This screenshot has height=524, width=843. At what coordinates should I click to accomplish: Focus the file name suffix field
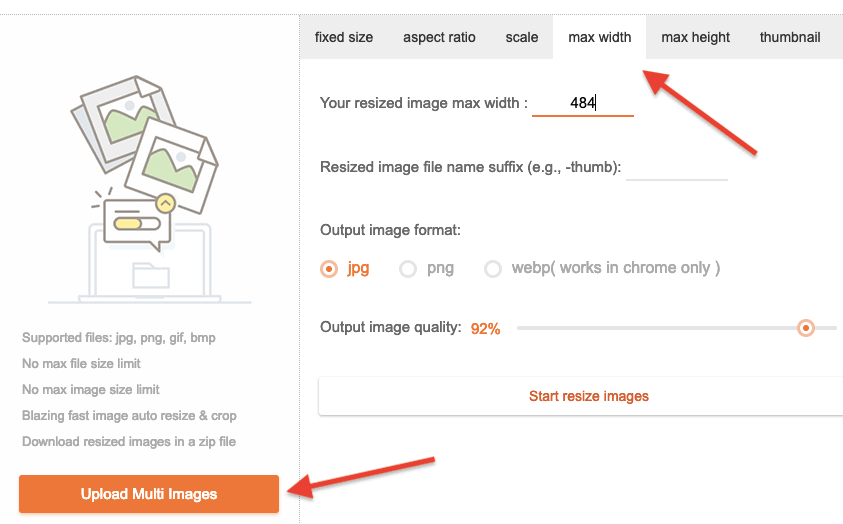tap(676, 167)
